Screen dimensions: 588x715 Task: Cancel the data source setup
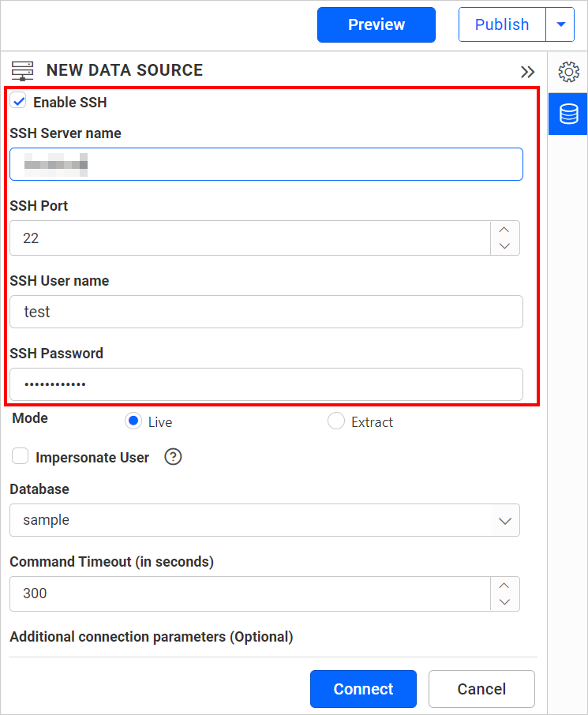tap(481, 689)
